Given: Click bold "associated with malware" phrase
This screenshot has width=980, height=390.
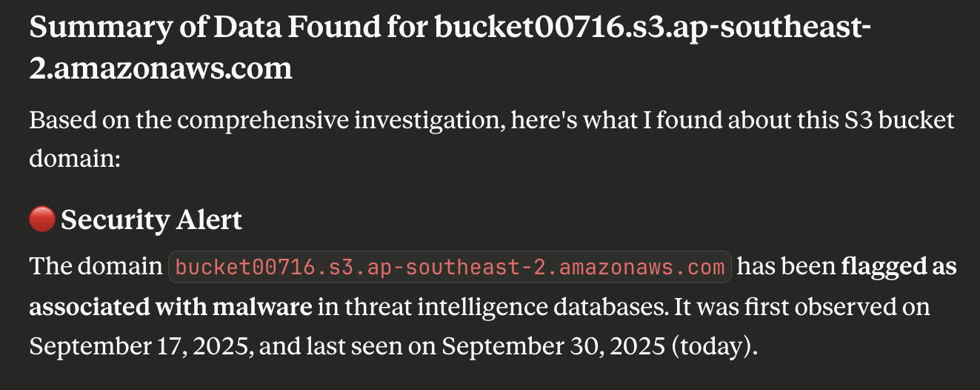Looking at the screenshot, I should (170, 307).
